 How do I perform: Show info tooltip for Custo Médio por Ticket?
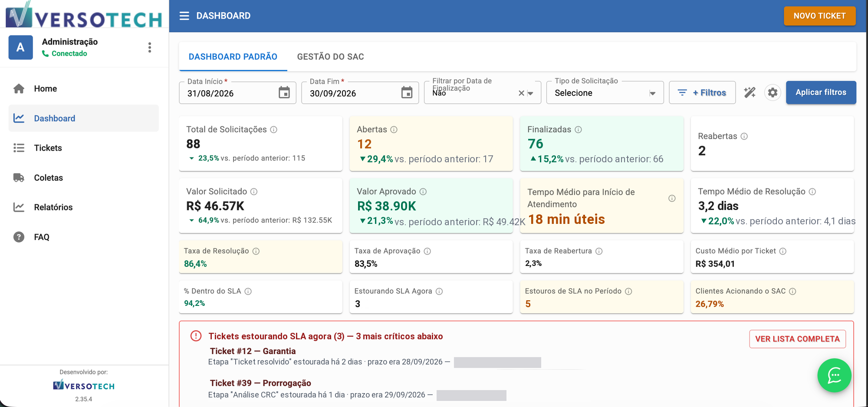point(783,251)
